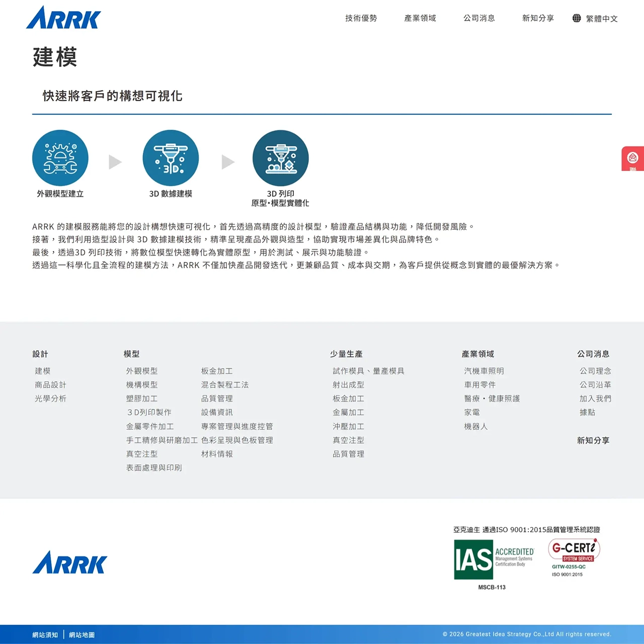The image size is (644, 644).
Task: Open 真空注型 under 模型 column
Action: pos(142,454)
